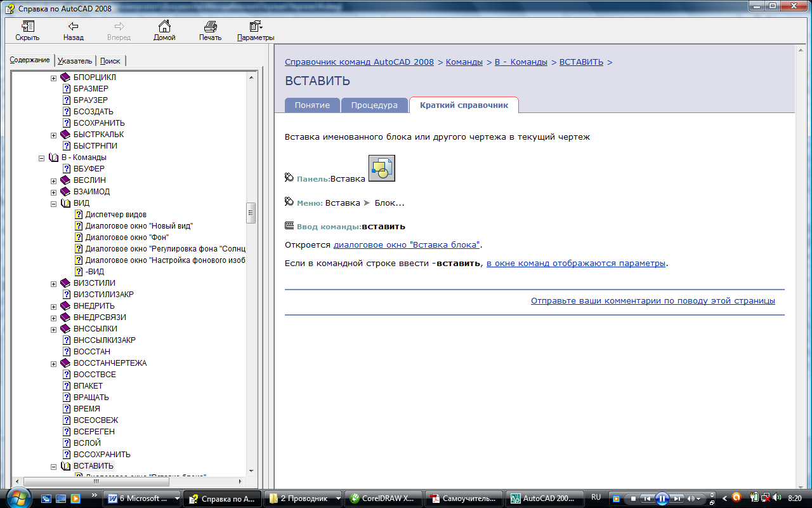Expand the ВНЕДРСВЯЗИ tree node
This screenshot has width=812, height=508.
pos(54,317)
